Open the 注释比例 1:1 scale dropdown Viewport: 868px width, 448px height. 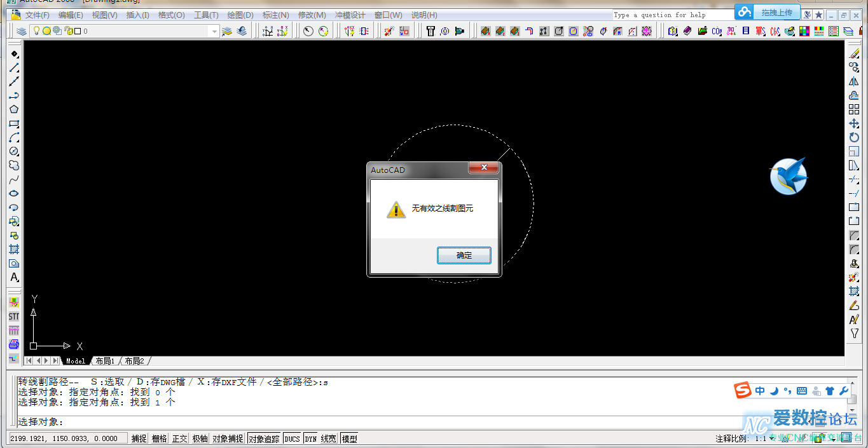(771, 438)
